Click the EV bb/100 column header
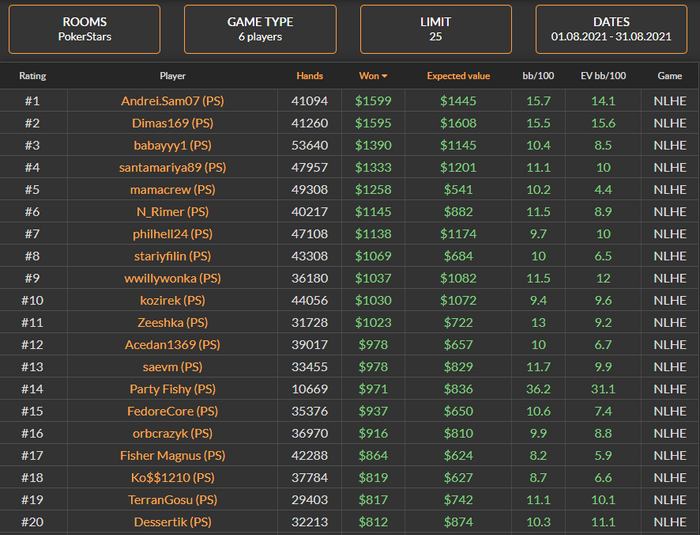Image resolution: width=700 pixels, height=535 pixels. click(x=603, y=76)
